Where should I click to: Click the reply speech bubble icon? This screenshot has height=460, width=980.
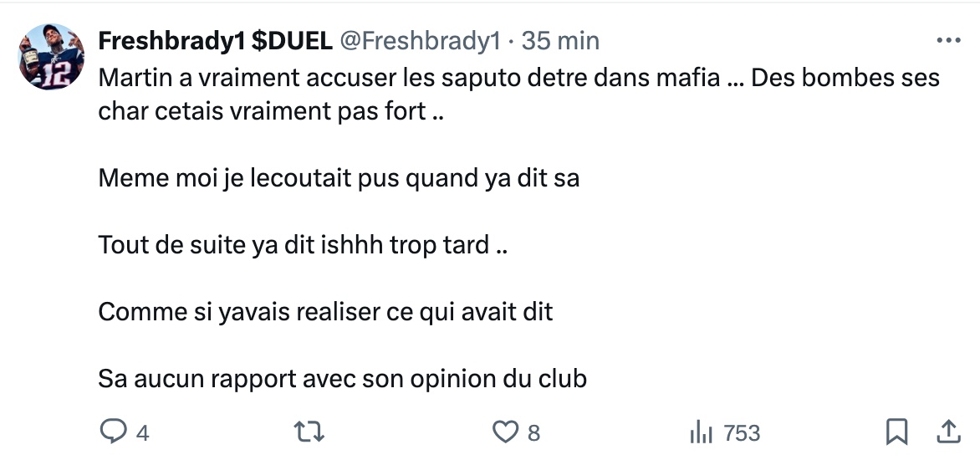pyautogui.click(x=113, y=432)
